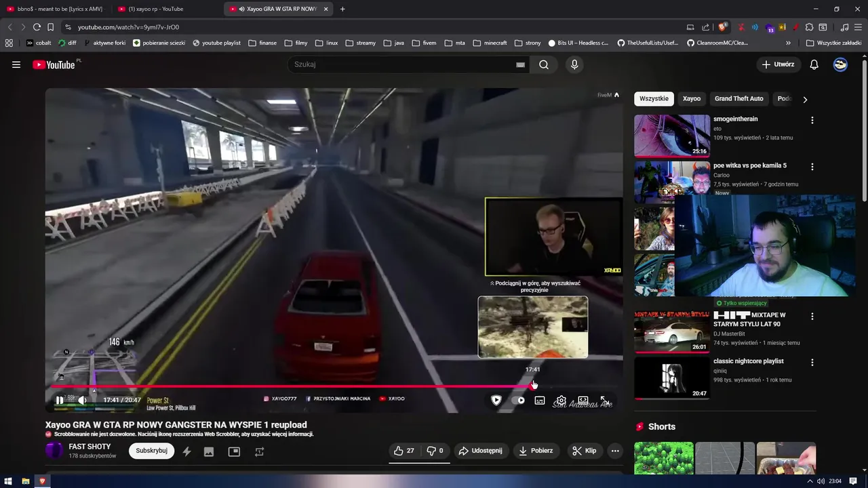Open the minecraft bookmarks folder

[490, 43]
